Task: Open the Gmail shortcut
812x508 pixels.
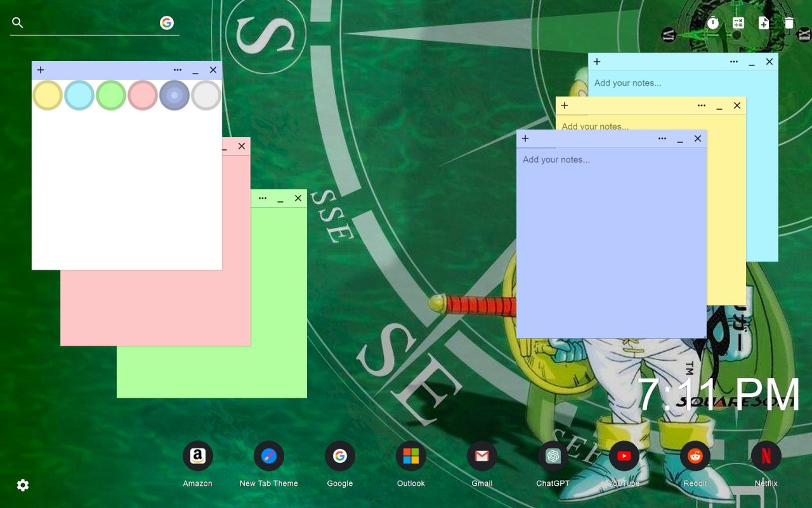Action: (482, 456)
